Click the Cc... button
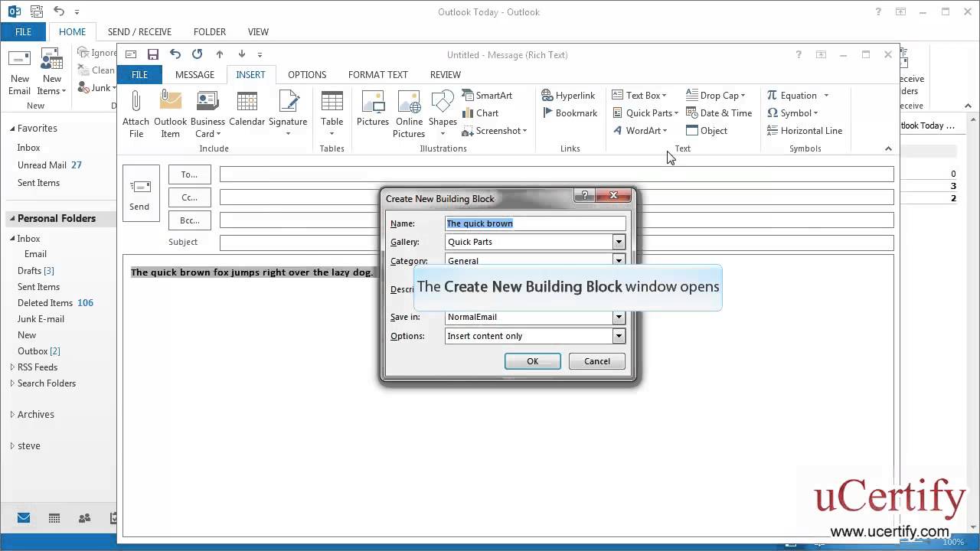The width and height of the screenshot is (980, 551). coord(189,197)
